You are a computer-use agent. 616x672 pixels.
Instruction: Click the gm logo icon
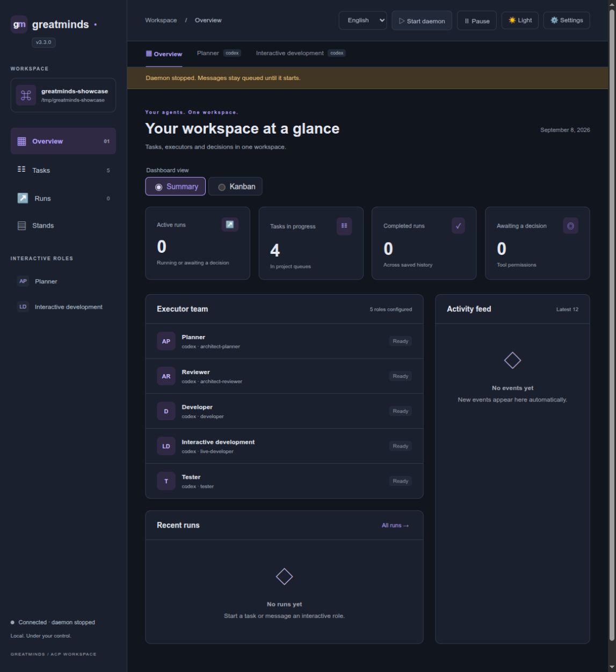coord(19,25)
